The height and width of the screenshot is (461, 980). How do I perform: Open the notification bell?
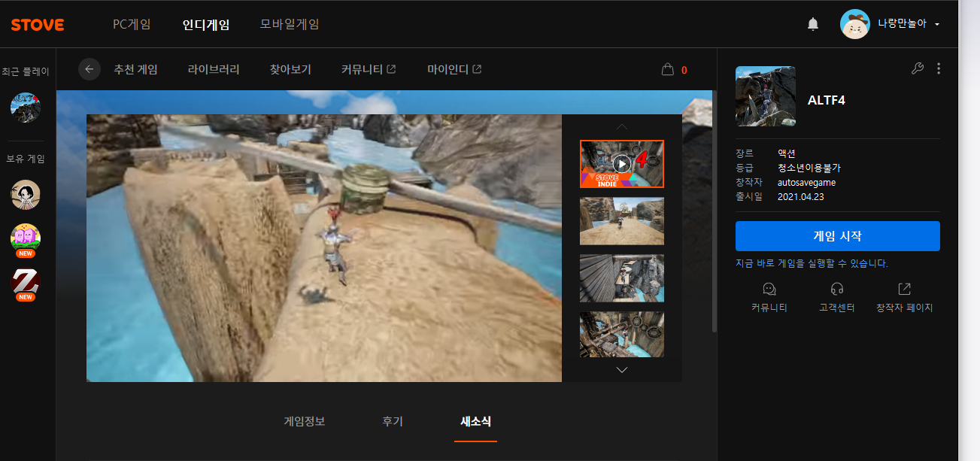click(813, 25)
